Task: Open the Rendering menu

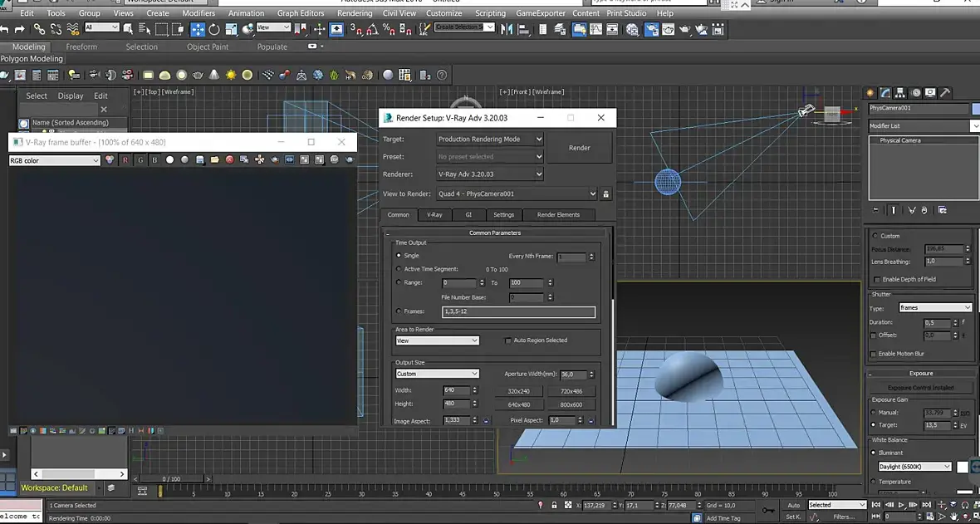Action: (x=355, y=13)
